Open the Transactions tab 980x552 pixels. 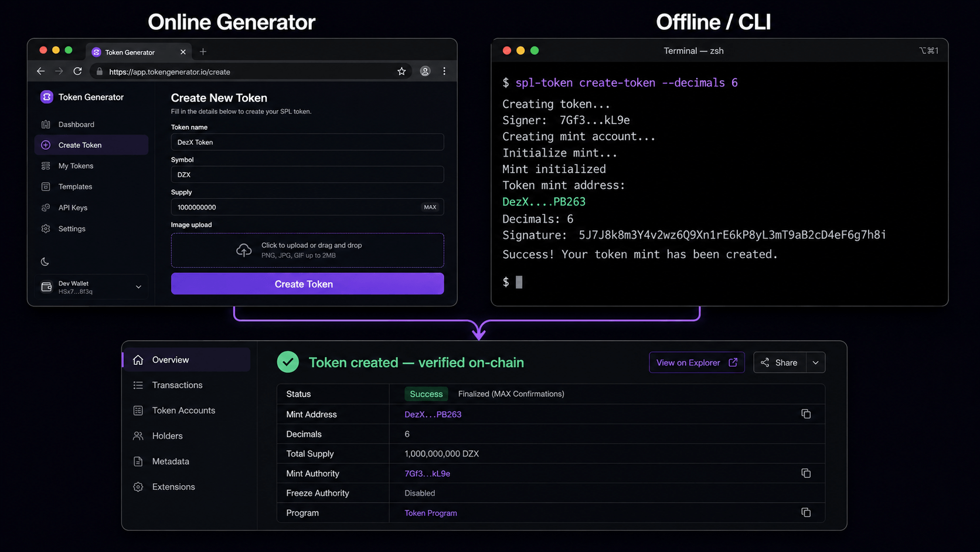[x=186, y=385]
